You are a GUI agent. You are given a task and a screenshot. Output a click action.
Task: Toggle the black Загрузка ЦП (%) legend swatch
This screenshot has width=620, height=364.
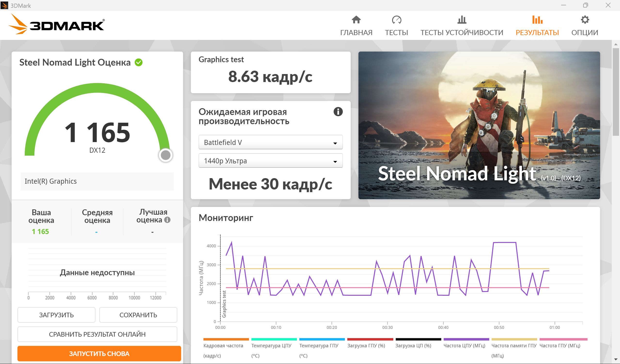pos(418,339)
